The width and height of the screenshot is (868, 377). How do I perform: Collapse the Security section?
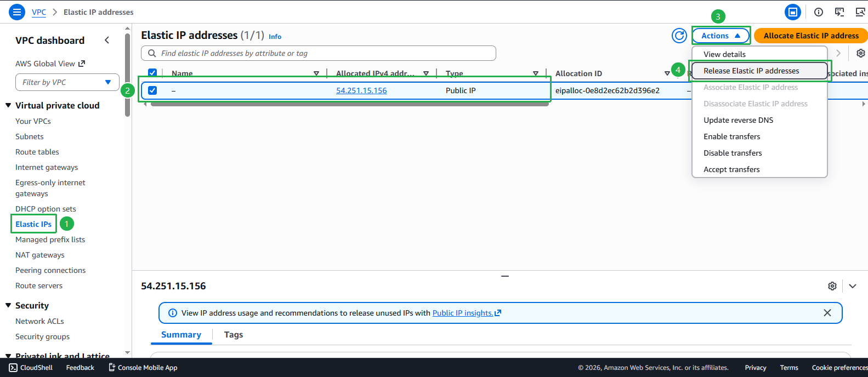[8, 305]
